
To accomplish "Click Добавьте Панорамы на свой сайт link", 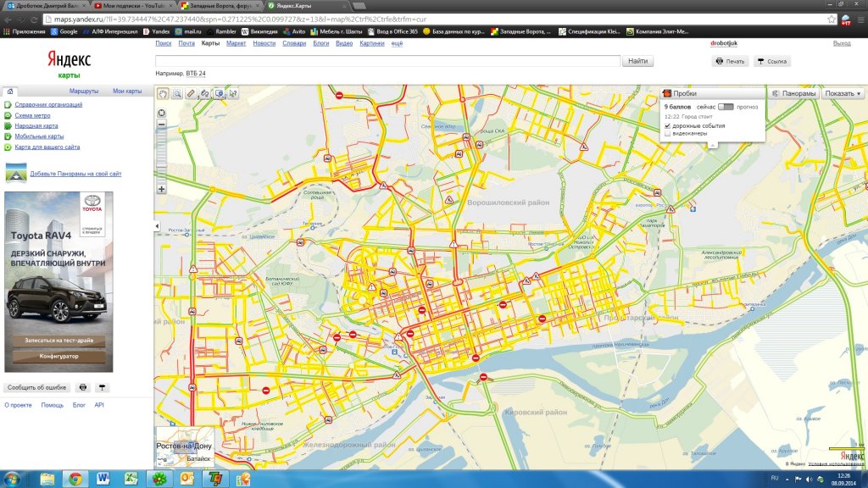I will (x=75, y=174).
